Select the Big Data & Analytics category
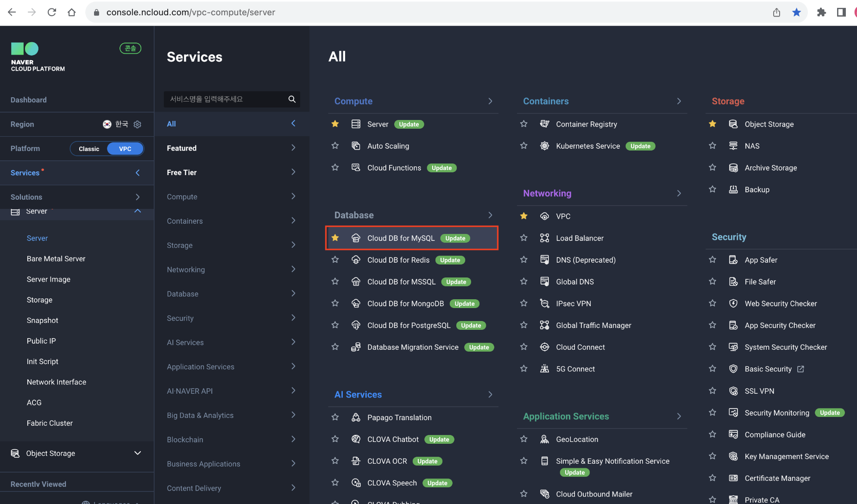Viewport: 857px width, 504px height. pos(232,416)
